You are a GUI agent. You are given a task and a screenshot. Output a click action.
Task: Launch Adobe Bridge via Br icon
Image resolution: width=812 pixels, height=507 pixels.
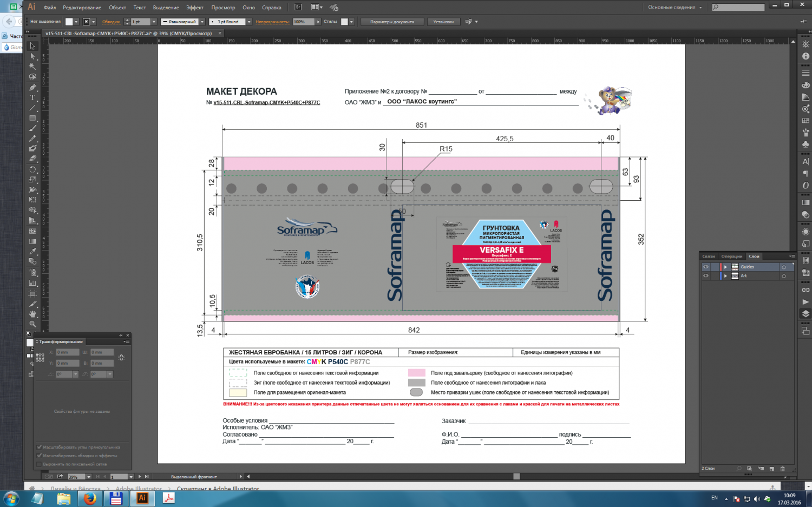(298, 7)
